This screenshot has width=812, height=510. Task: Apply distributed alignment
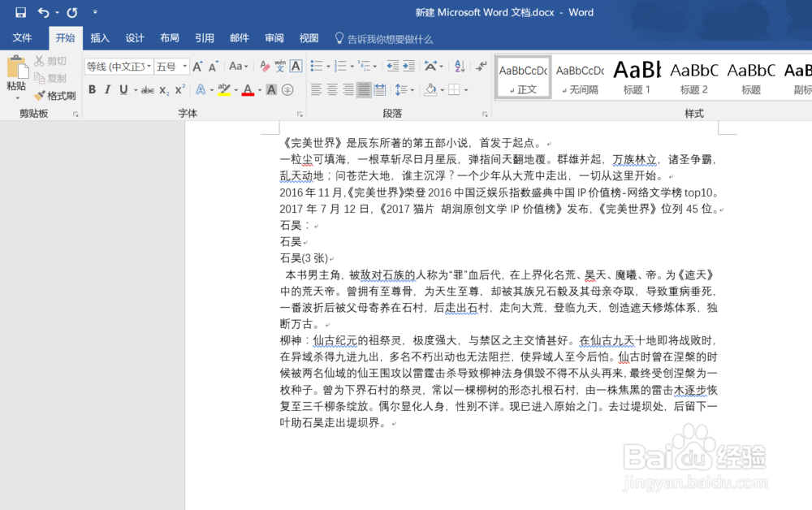[380, 89]
